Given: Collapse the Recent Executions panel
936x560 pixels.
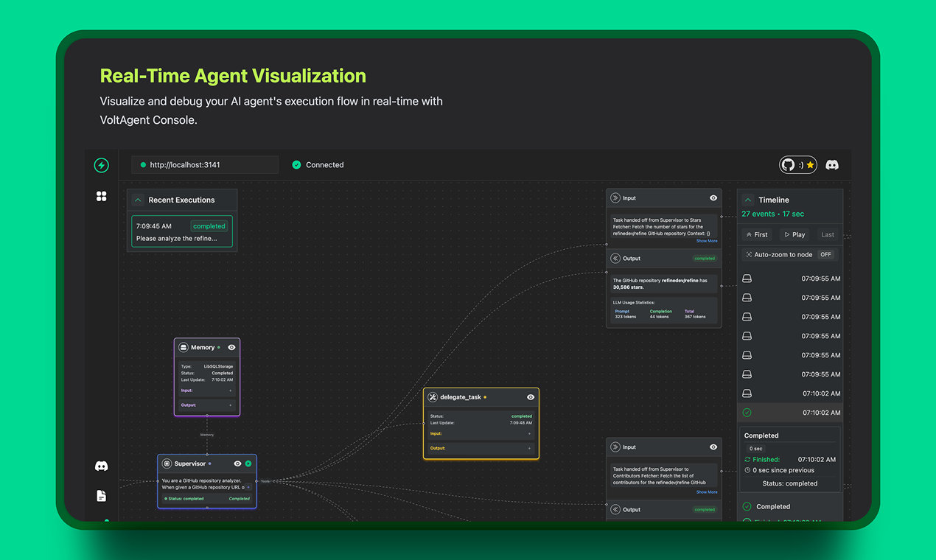Looking at the screenshot, I should pos(138,200).
